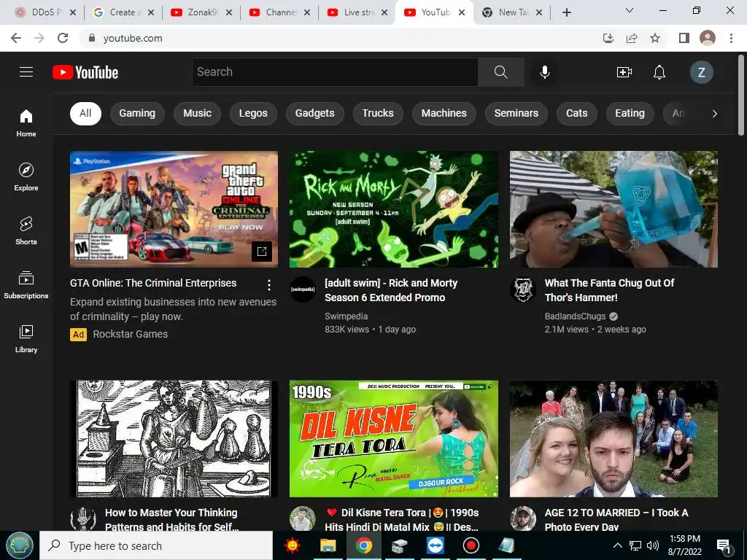Click the YouTube logo
Viewport: 747px width, 560px height.
[85, 72]
